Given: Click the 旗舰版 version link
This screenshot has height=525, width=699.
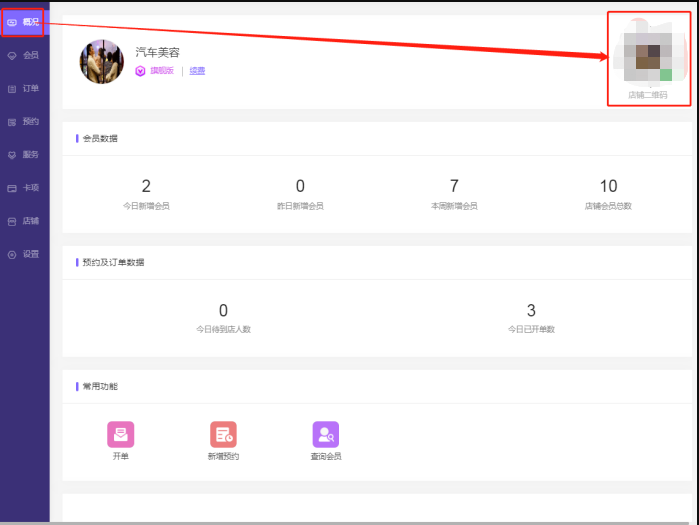Looking at the screenshot, I should [x=162, y=71].
